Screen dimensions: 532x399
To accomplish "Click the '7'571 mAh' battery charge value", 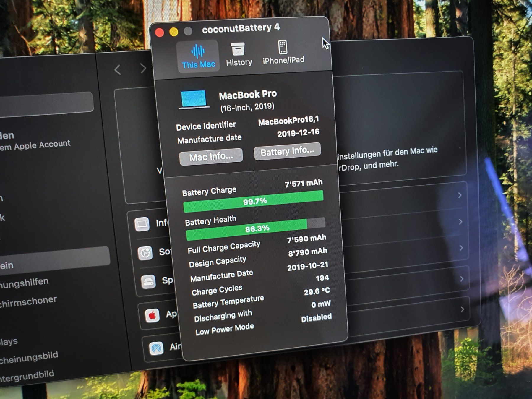I will click(304, 183).
